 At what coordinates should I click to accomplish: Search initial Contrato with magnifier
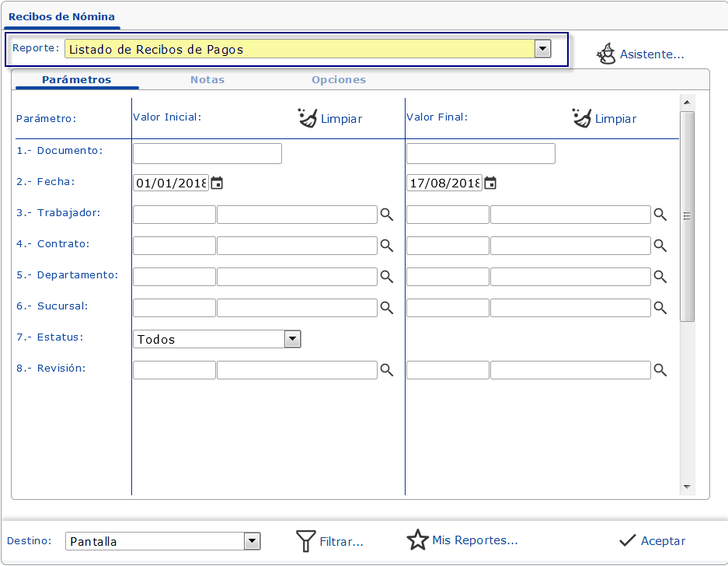tap(387, 246)
